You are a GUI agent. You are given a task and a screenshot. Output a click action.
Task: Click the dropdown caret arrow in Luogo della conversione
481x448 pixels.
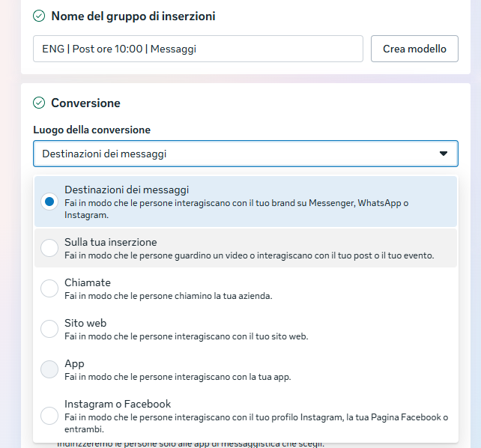click(x=444, y=154)
